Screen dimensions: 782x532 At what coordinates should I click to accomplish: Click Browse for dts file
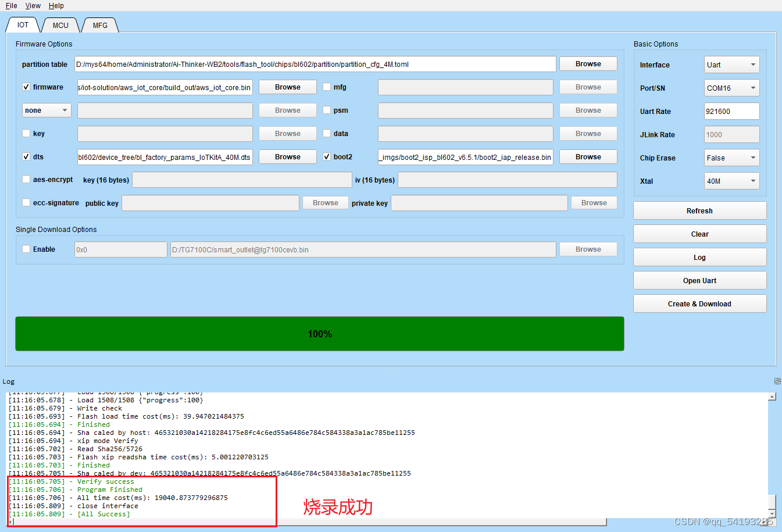pos(288,157)
